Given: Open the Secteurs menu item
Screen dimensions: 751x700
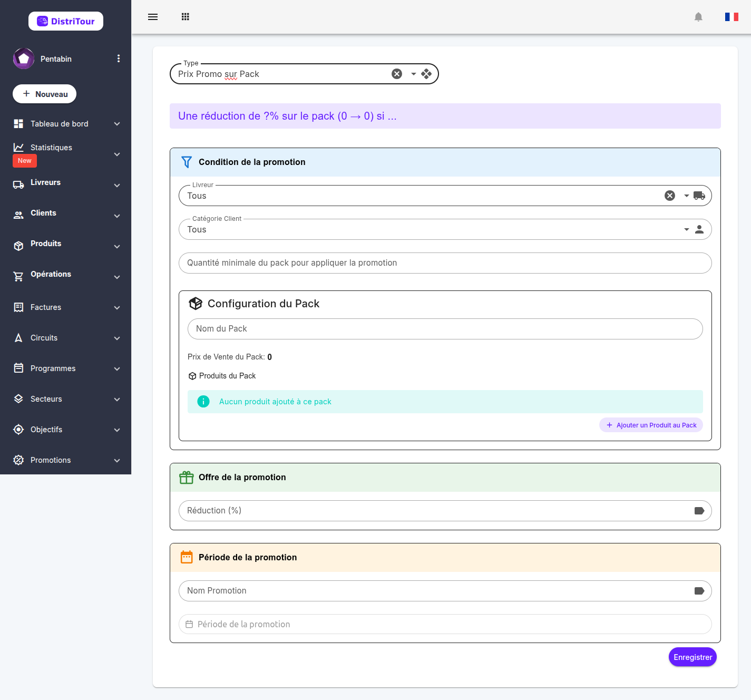Looking at the screenshot, I should pos(65,399).
